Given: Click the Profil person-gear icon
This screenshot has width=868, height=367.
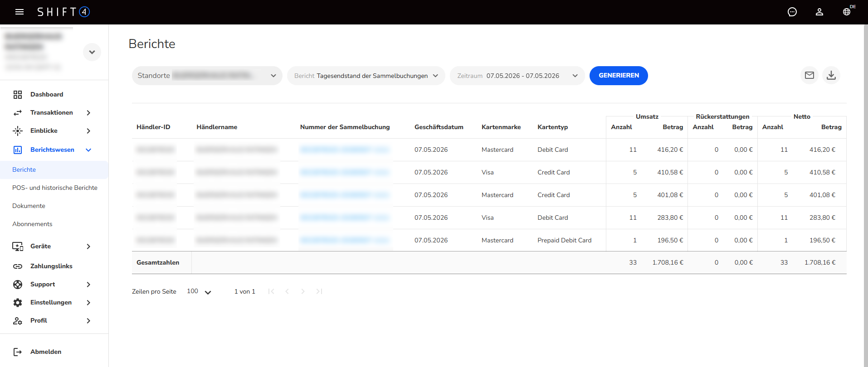Looking at the screenshot, I should click(18, 321).
